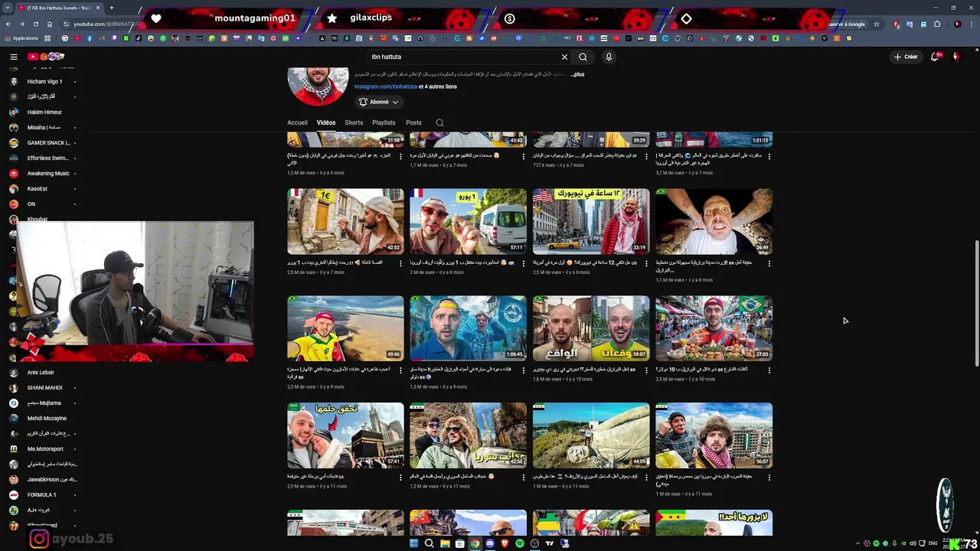Click the browser forward arrow
Image resolution: width=980 pixels, height=551 pixels.
(21, 24)
